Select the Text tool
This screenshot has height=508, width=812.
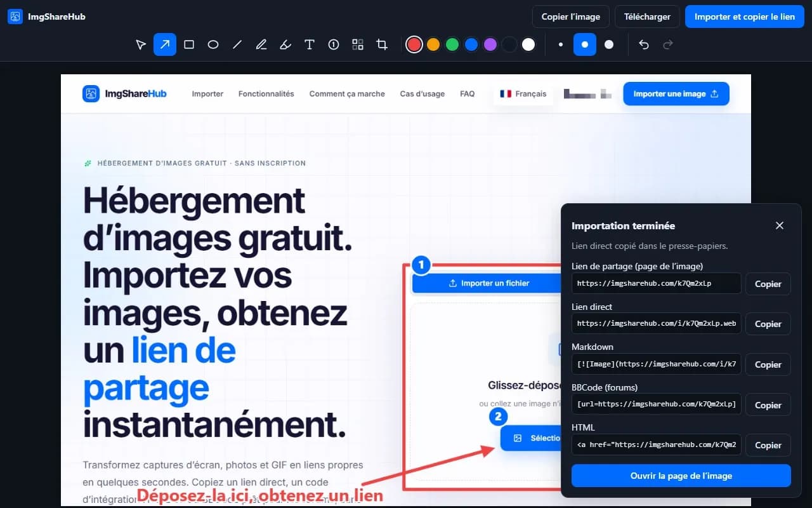(310, 44)
